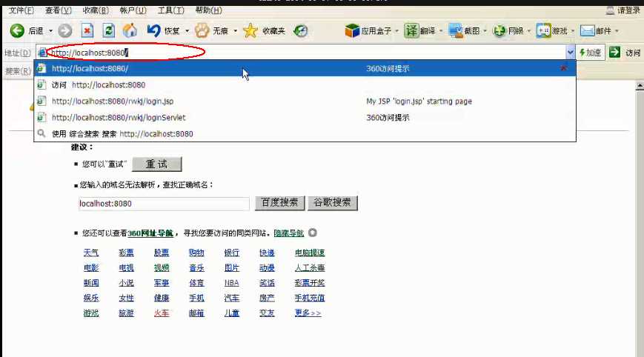Click the 网银 online banking icon
This screenshot has height=357, width=644.
(x=499, y=31)
